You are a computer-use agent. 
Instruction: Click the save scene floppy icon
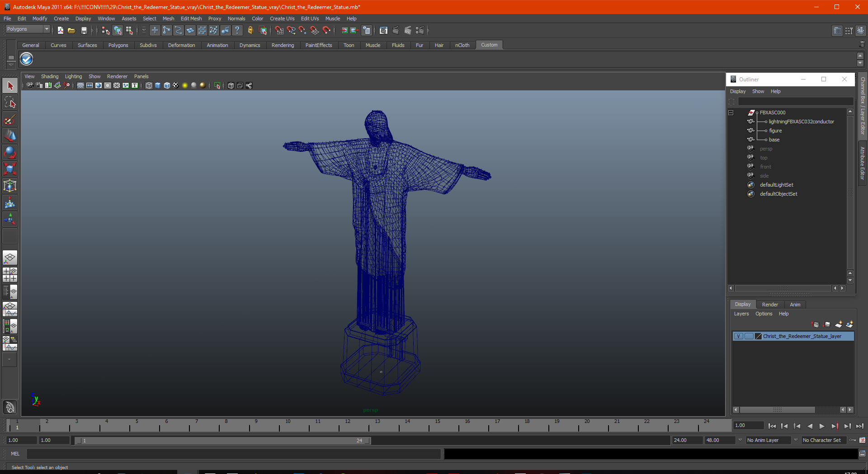(x=84, y=30)
